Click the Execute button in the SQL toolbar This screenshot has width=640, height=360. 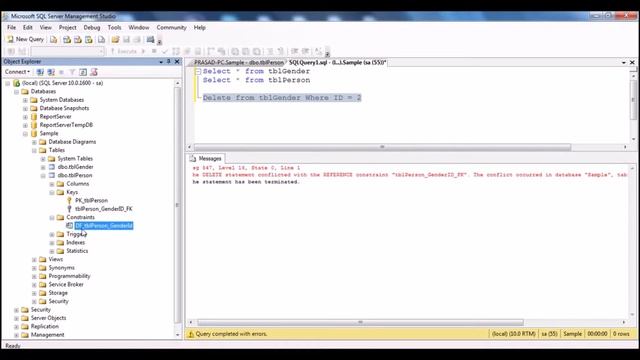pos(124,51)
